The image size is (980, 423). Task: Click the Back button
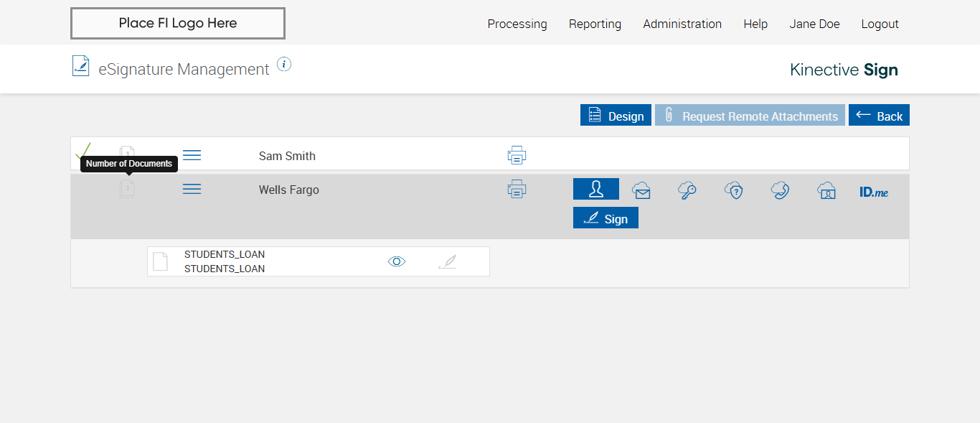point(879,116)
